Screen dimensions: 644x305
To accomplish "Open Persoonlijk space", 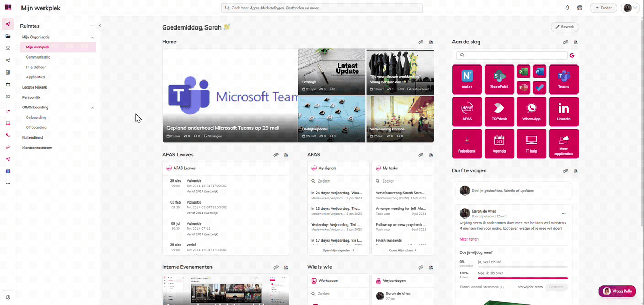I will pos(32,97).
